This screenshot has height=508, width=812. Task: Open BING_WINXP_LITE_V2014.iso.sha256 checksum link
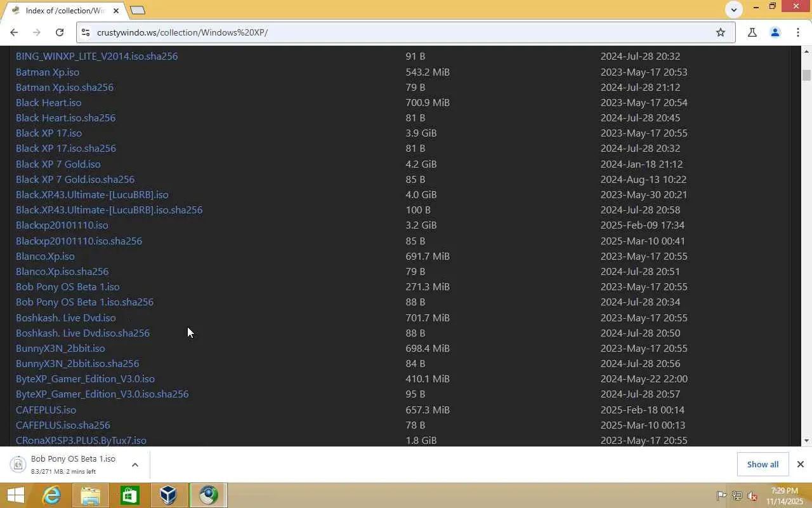[x=96, y=56]
